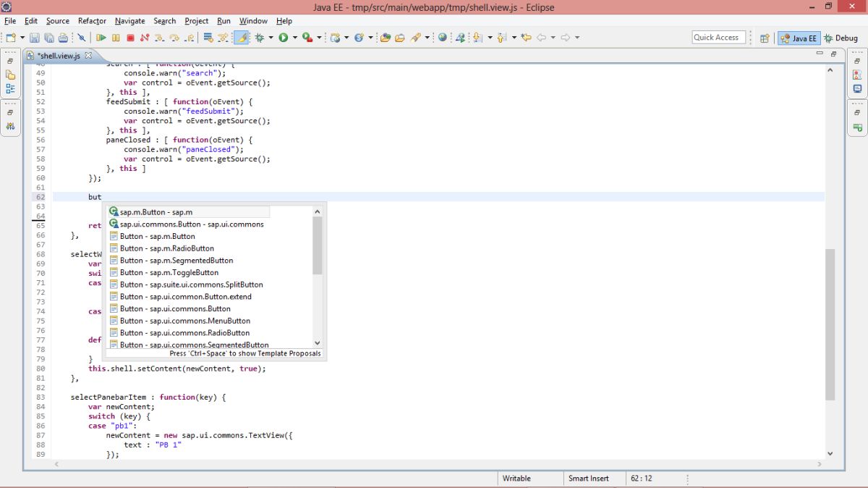
Task: Open the Previous Annotation dropdown arrow
Action: (x=514, y=38)
